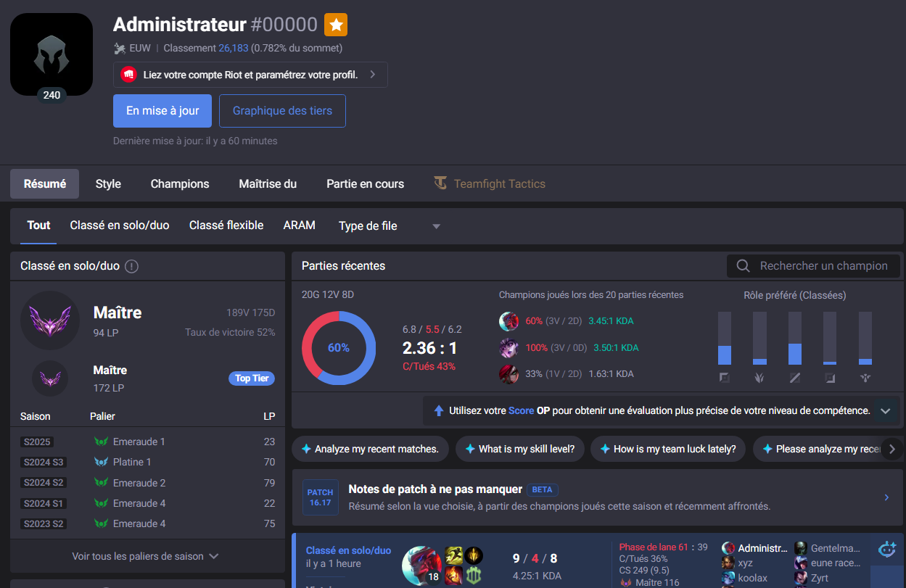Screen dimensions: 906x588
Task: Expand the Score OP banner chevron
Action: pyautogui.click(x=885, y=410)
